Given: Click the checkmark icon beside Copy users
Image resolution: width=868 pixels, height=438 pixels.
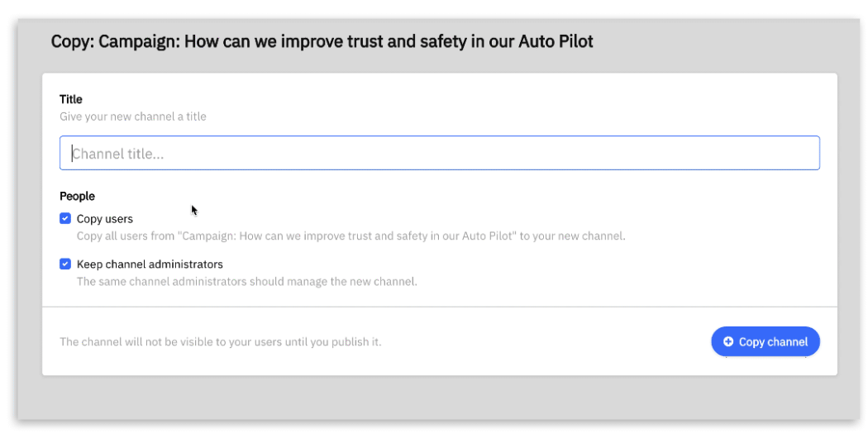Looking at the screenshot, I should coord(65,219).
